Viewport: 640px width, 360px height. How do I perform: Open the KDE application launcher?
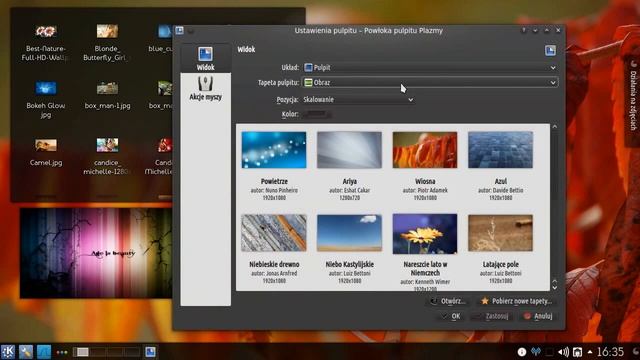coord(8,351)
